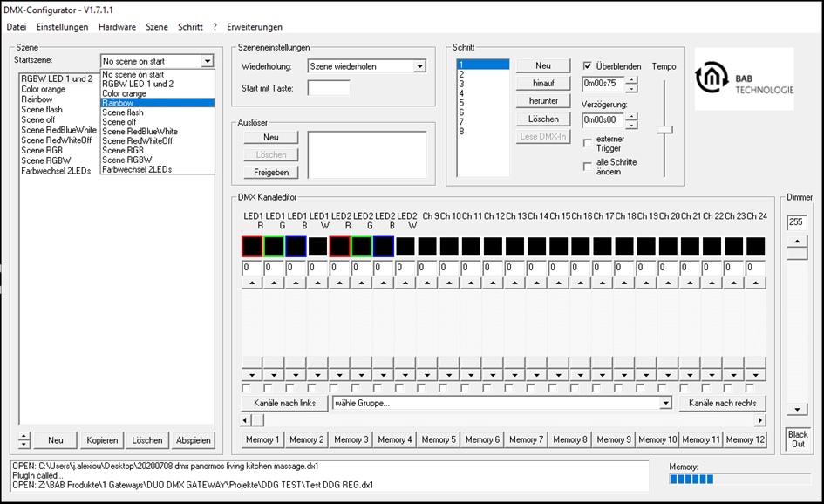The width and height of the screenshot is (824, 504).
Task: Click the LED1 R red color box
Action: click(252, 247)
